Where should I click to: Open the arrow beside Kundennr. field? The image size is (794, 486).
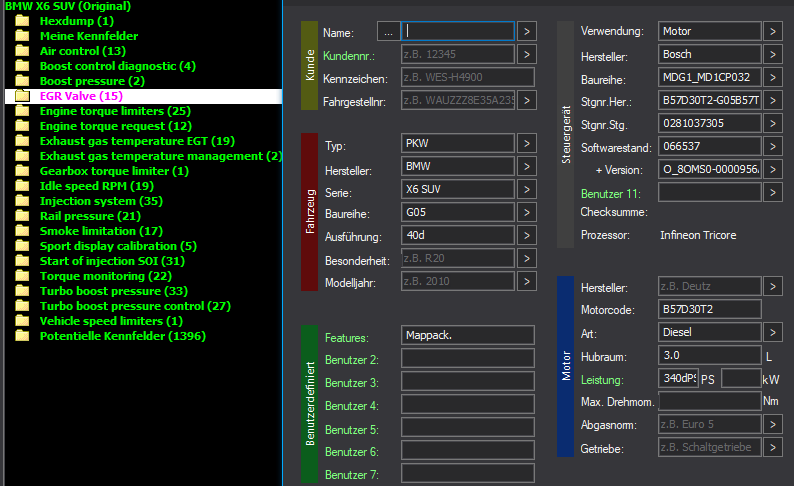click(x=527, y=54)
